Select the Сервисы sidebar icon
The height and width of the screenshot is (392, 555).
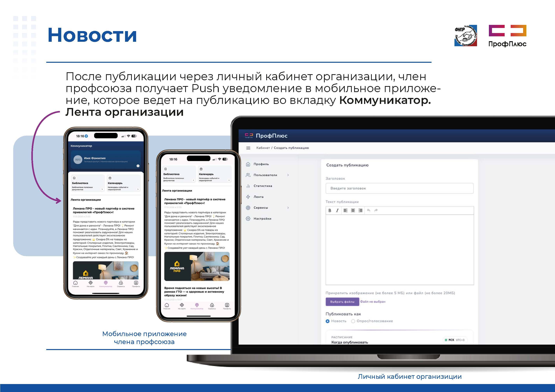click(x=248, y=208)
